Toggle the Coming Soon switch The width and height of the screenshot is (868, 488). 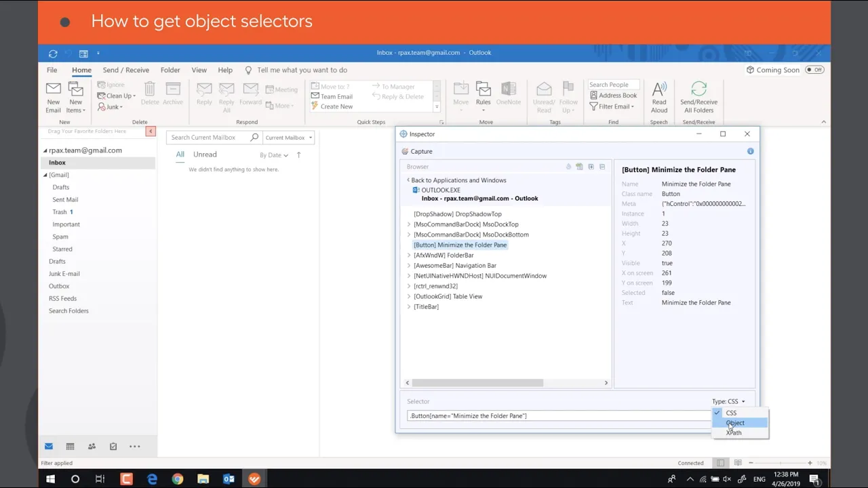814,70
